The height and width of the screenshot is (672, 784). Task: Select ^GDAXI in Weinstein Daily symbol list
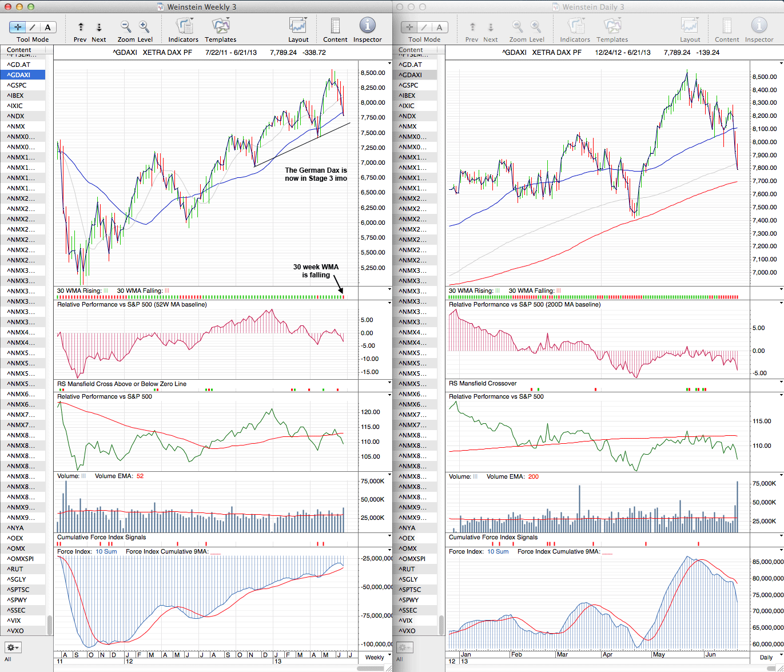point(415,75)
